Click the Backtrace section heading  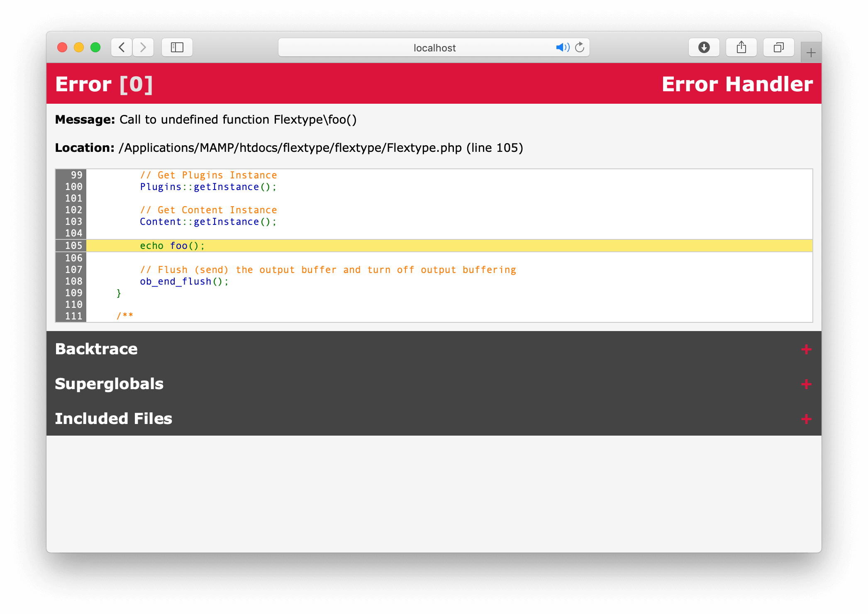tap(96, 349)
